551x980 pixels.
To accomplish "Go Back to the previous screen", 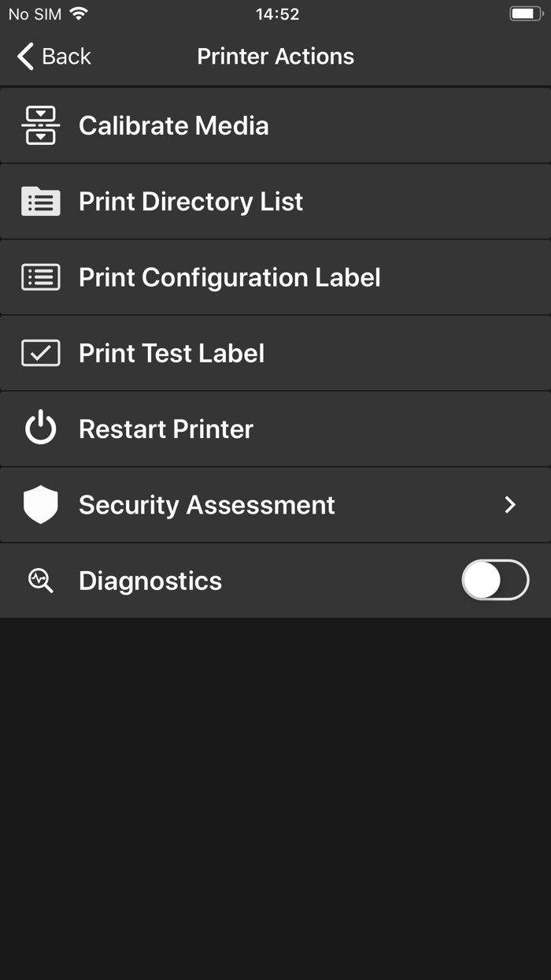I will coord(51,56).
